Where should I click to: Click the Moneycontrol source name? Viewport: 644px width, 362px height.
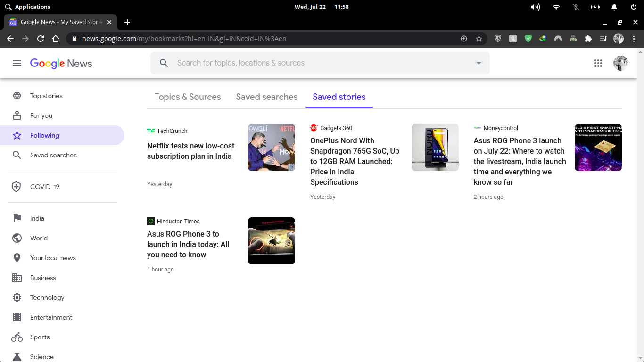[x=501, y=128]
